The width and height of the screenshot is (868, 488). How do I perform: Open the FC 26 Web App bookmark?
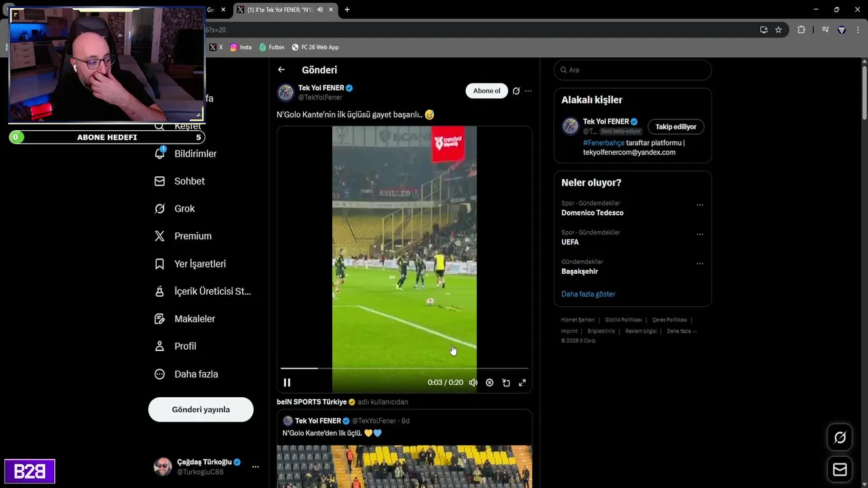pyautogui.click(x=315, y=47)
